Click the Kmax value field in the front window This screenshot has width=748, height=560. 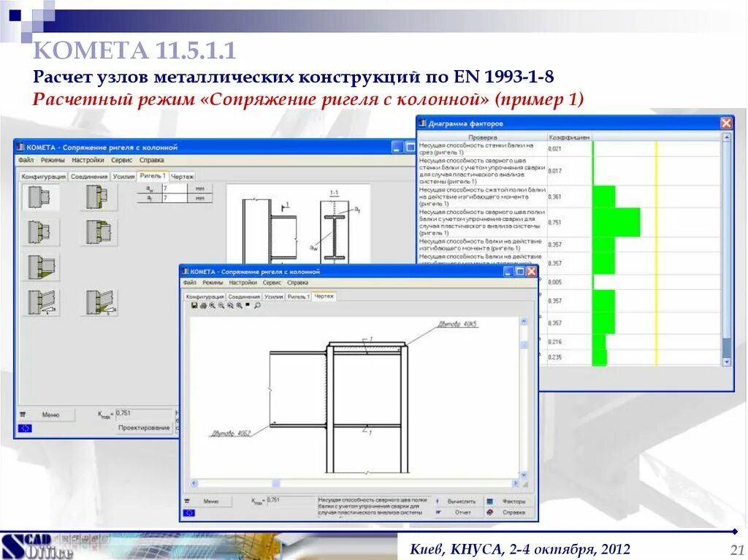[291, 500]
